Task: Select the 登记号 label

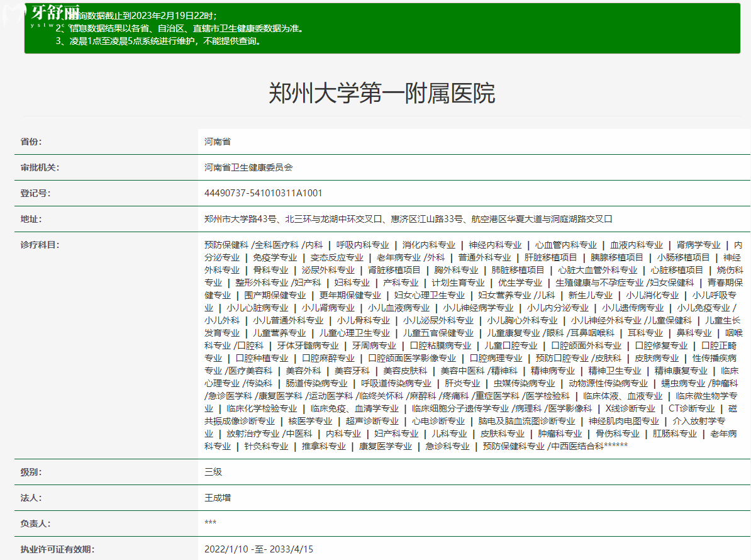Action: point(35,194)
